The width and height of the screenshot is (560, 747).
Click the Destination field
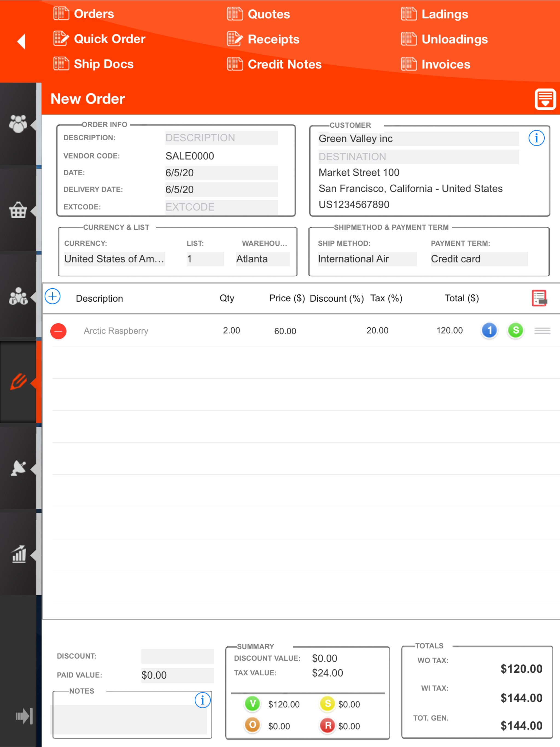click(418, 157)
